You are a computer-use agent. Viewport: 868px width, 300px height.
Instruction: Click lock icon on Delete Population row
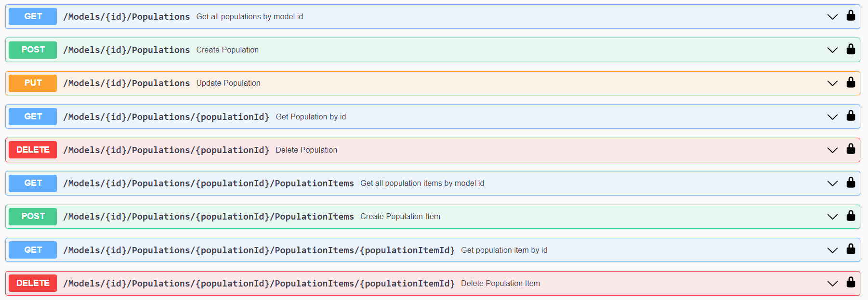coord(851,149)
